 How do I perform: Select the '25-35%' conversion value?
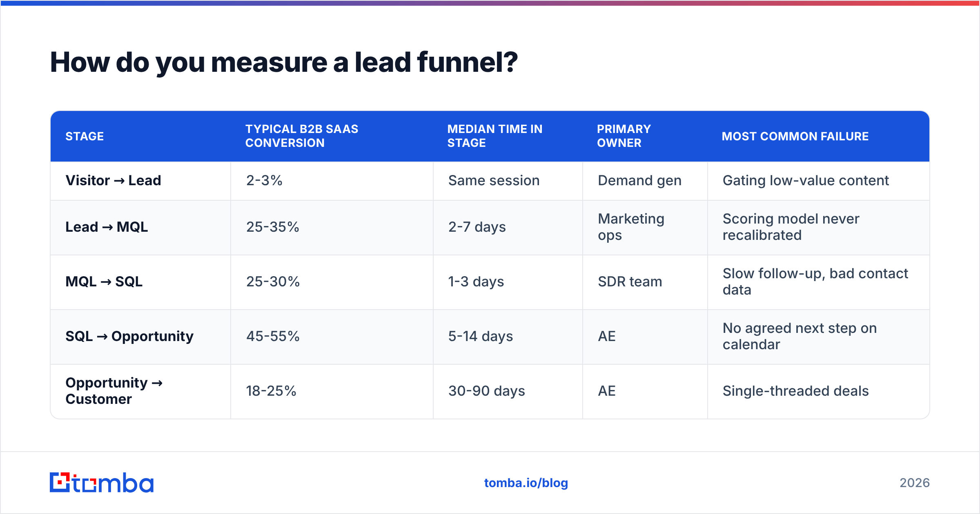pyautogui.click(x=272, y=227)
